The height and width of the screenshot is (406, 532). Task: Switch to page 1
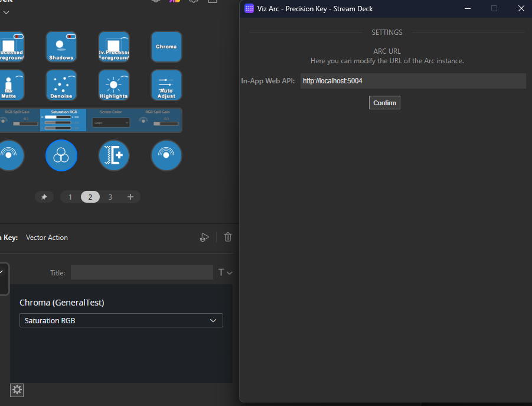[70, 197]
